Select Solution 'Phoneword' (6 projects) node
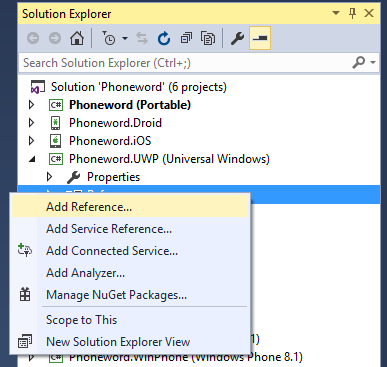This screenshot has width=387, height=367. coord(139,87)
